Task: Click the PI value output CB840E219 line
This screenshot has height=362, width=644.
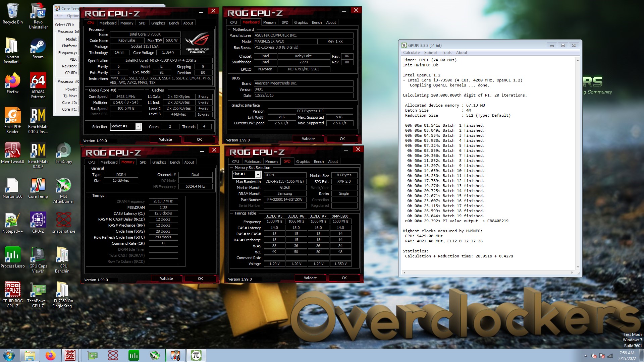Action: click(x=457, y=221)
